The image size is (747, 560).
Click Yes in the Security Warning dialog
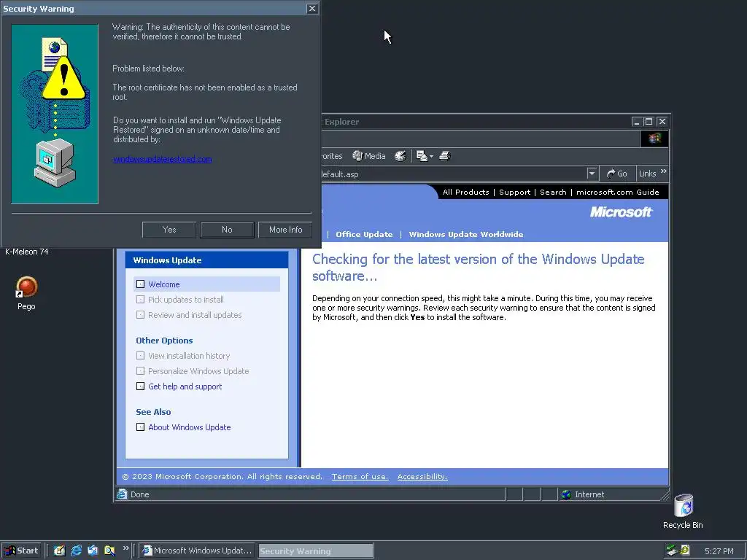pos(169,230)
